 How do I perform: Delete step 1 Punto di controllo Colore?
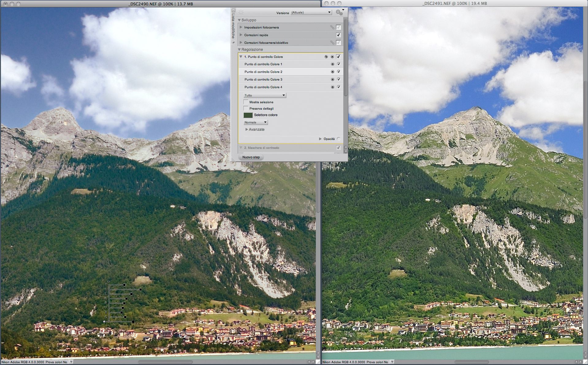[x=332, y=57]
